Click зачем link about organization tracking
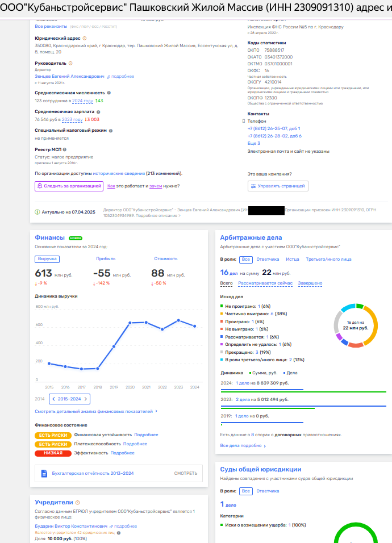Screen dimensions: 392x543 pyautogui.click(x=156, y=186)
